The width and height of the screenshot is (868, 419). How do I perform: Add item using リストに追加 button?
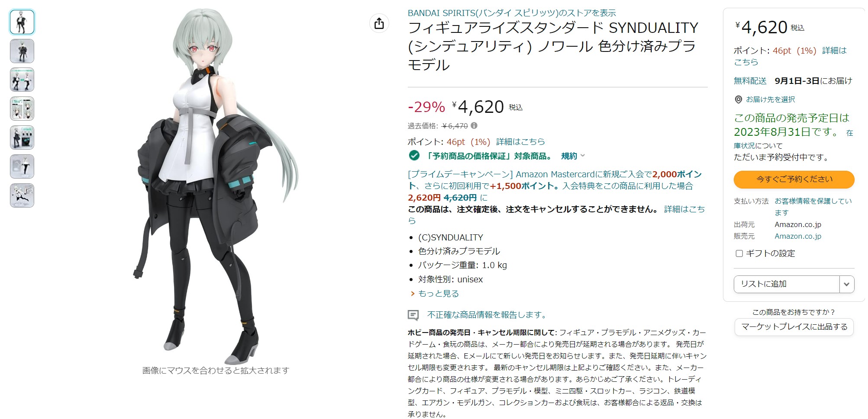787,284
